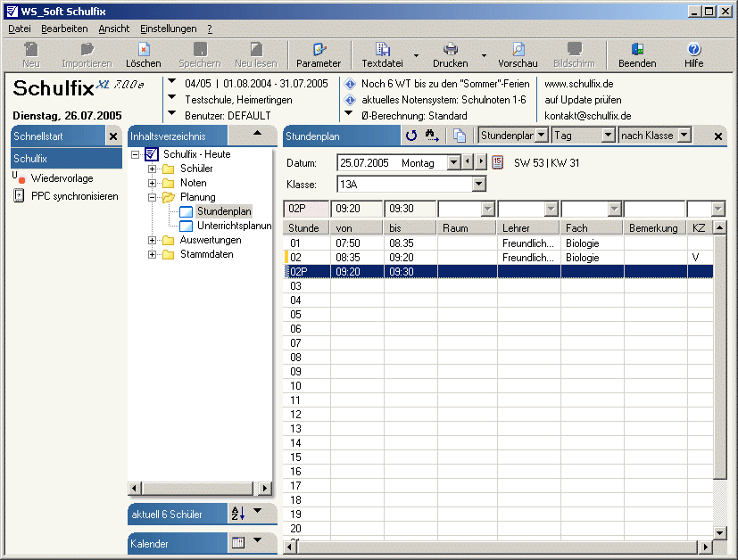Click the calendar grid icon in Kalender panel
This screenshot has height=560, width=738.
tap(238, 542)
